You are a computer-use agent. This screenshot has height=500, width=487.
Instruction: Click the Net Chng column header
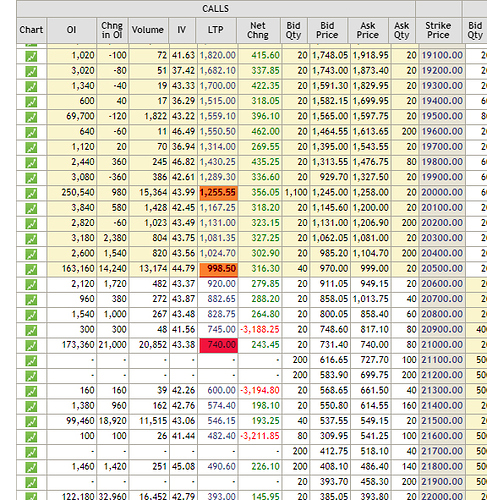(x=258, y=30)
